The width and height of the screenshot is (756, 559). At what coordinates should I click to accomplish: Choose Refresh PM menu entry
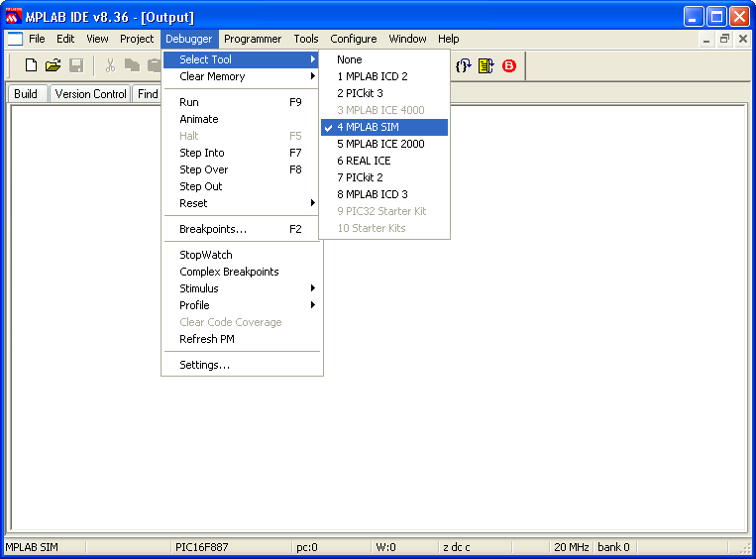click(x=241, y=339)
